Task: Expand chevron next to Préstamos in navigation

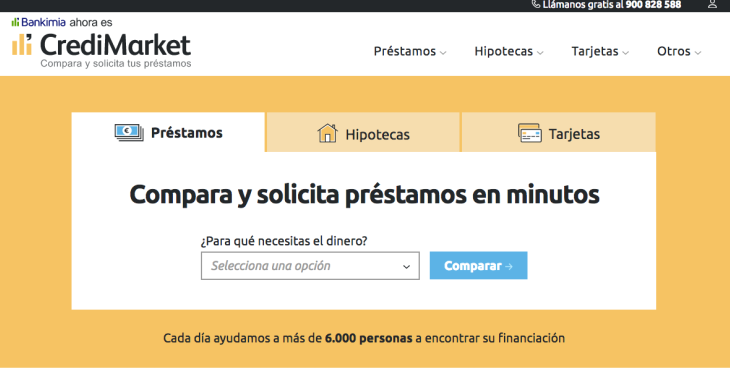Action: [x=443, y=53]
